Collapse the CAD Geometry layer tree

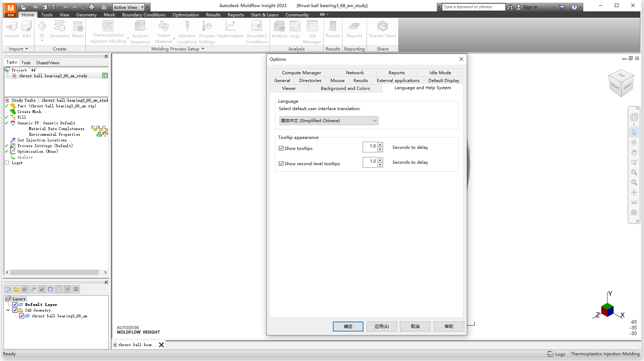coord(8,310)
